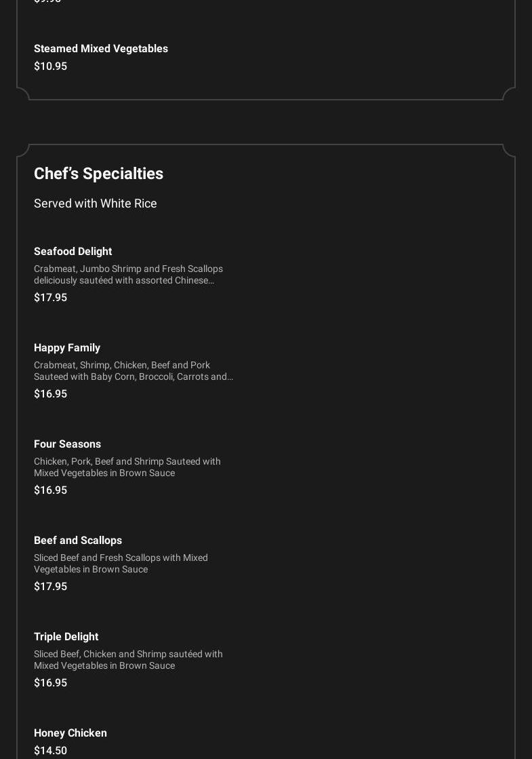This screenshot has height=759, width=532.
Task: Expand the truncated Seafood Delight description
Action: (x=128, y=275)
